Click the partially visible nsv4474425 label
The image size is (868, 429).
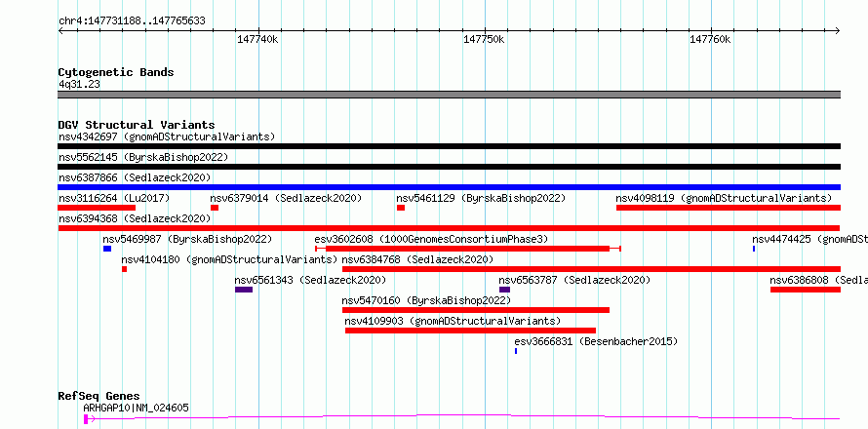tap(809, 239)
